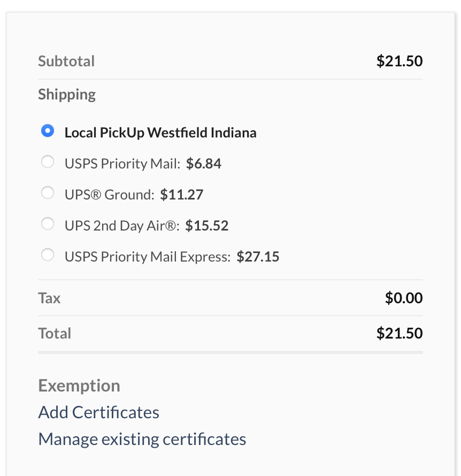
Task: Select Local PickUp Westfield Indiana radio button
Action: coord(48,131)
